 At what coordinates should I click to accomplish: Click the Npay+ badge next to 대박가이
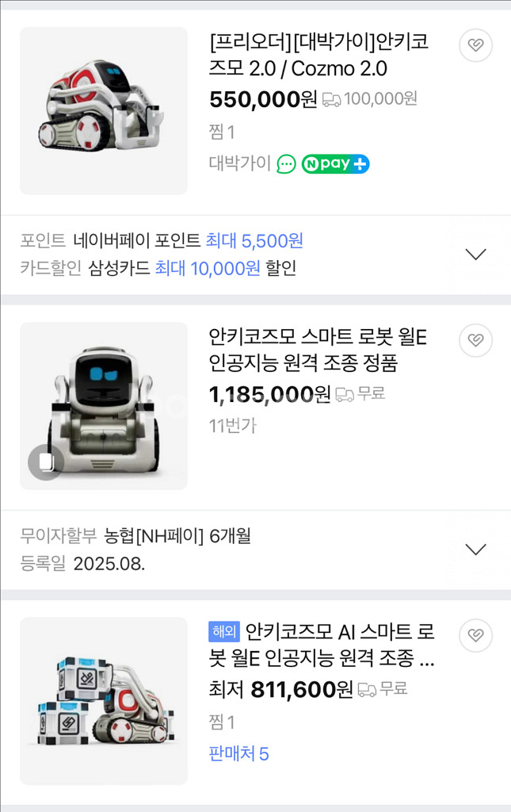point(335,164)
